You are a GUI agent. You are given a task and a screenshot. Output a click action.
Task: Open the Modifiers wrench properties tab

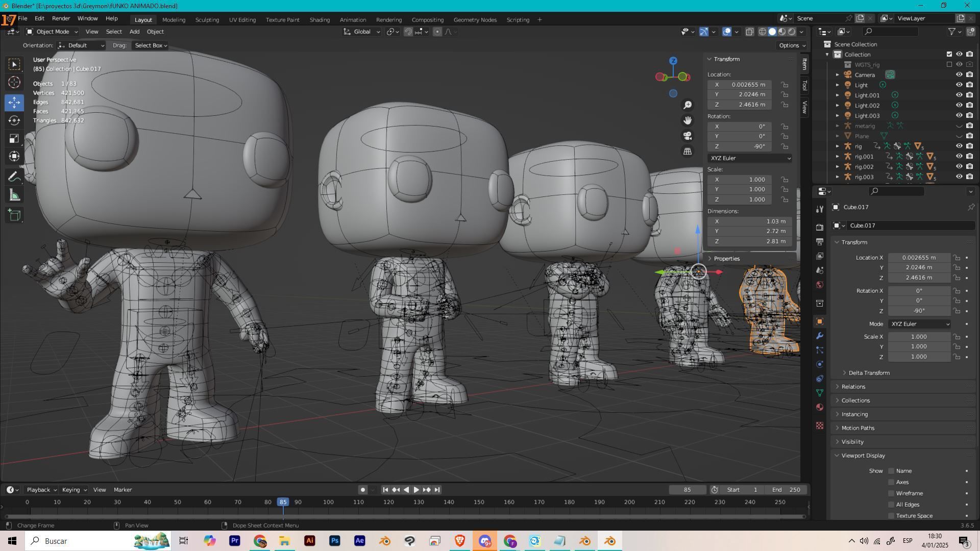(x=820, y=336)
